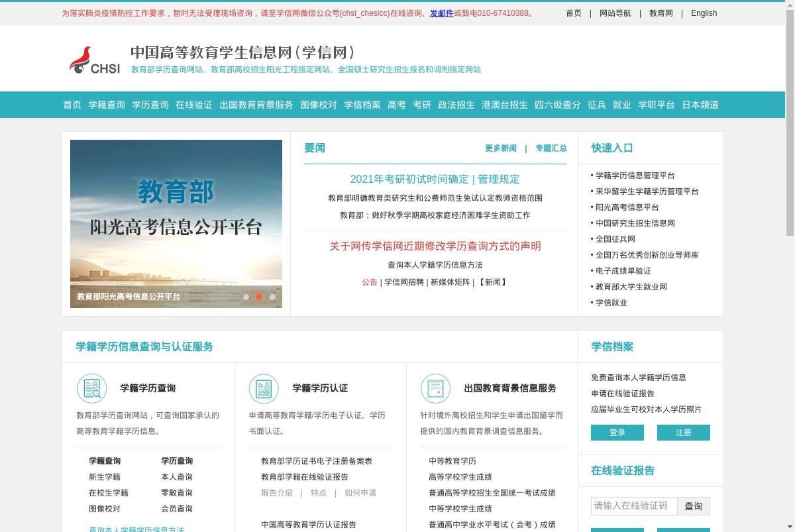This screenshot has height=532, width=795.
Task: Open 教育部学籍在线验证报告 link
Action: point(305,477)
